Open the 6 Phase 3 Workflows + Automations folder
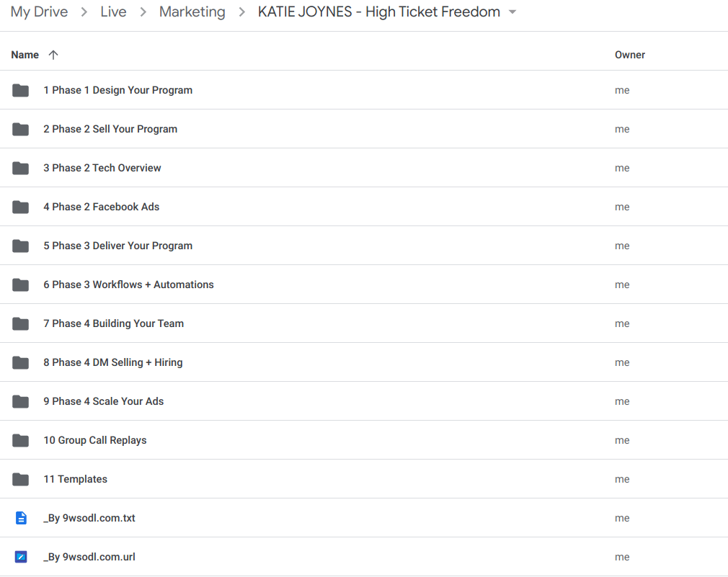Screen dimensions: 728x577 (128, 285)
